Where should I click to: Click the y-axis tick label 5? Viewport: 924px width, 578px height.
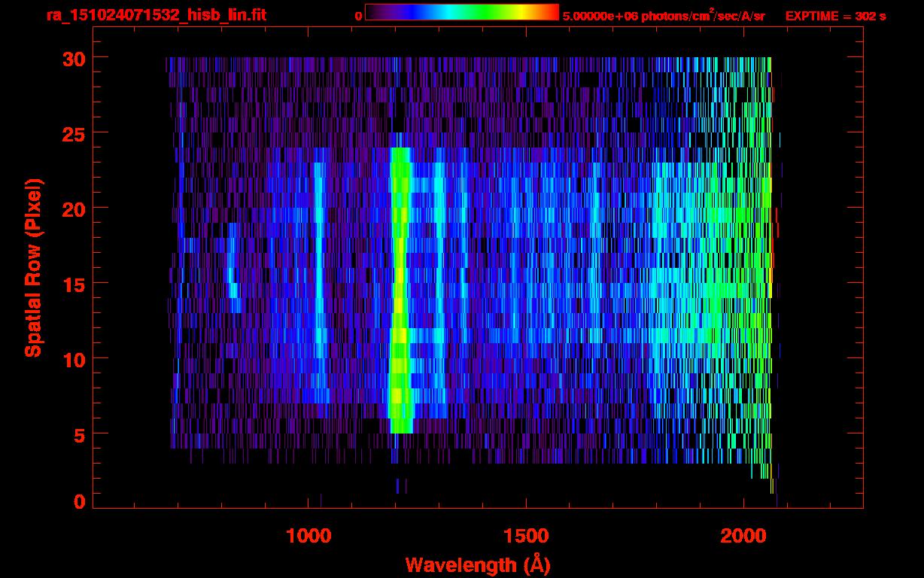pyautogui.click(x=78, y=434)
